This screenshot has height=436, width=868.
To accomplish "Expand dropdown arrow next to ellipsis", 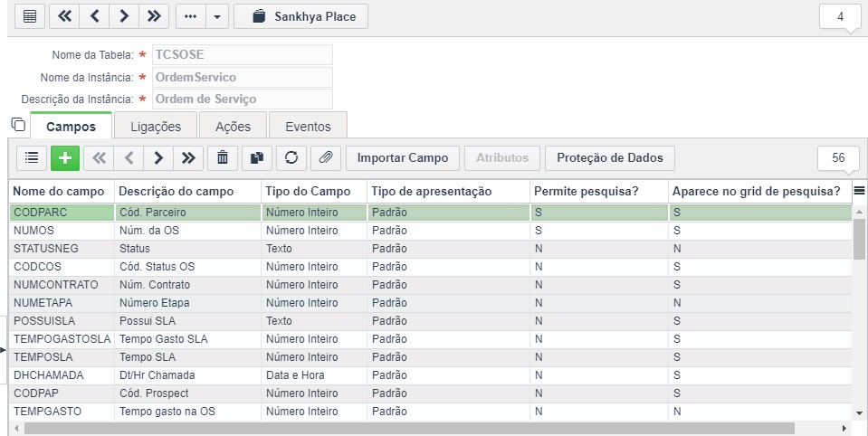I will coord(217,16).
